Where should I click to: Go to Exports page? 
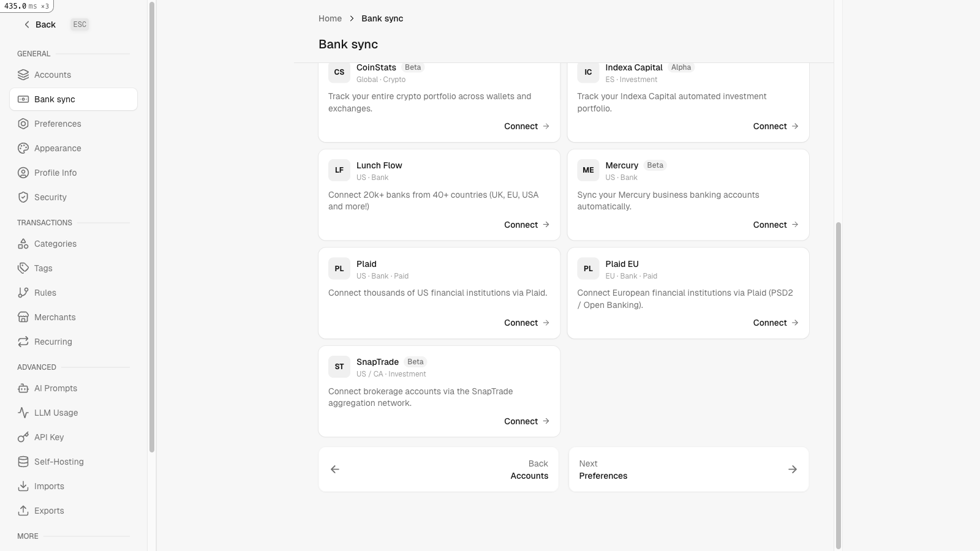coord(73,511)
